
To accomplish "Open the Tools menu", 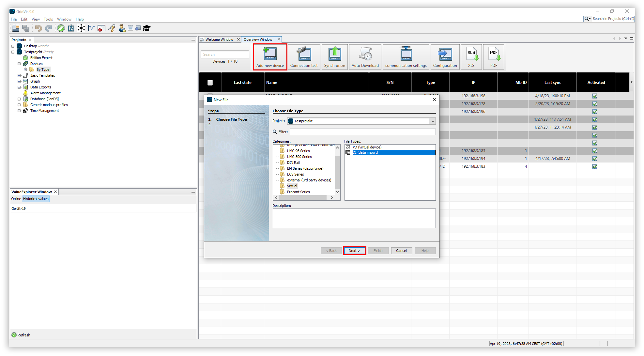I will tap(48, 19).
